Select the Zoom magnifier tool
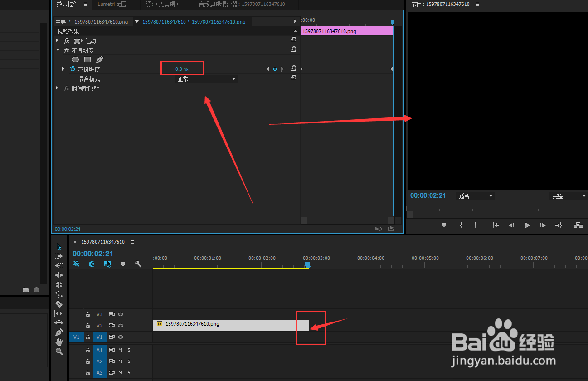The height and width of the screenshot is (381, 588). pyautogui.click(x=59, y=352)
